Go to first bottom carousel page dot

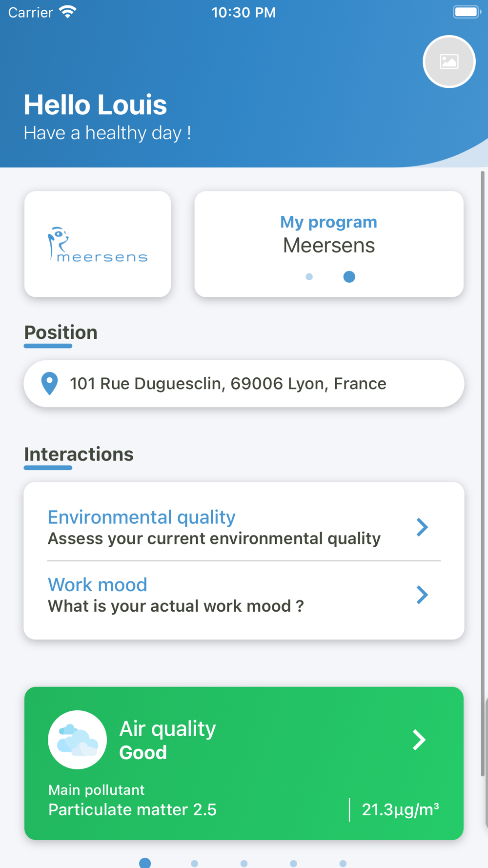(x=145, y=863)
